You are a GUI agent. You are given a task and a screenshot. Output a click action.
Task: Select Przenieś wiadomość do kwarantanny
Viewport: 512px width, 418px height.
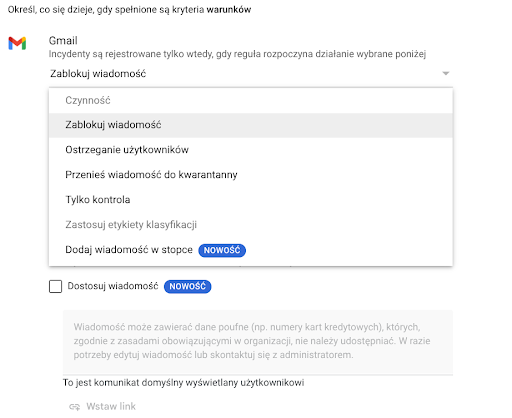(251, 175)
